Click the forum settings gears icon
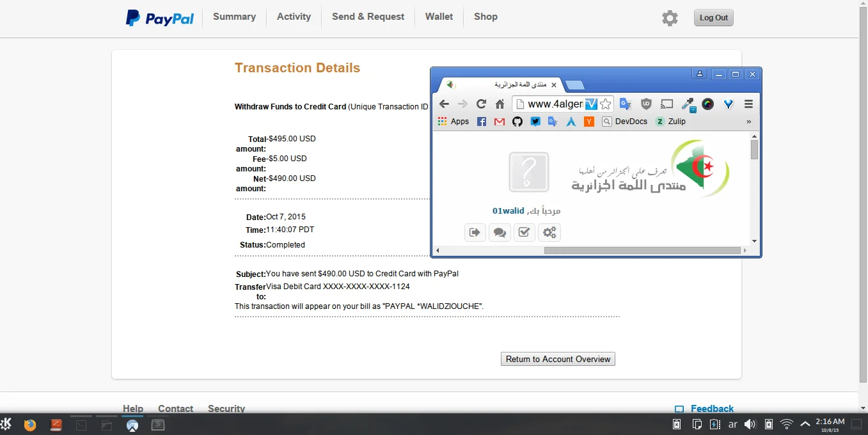This screenshot has width=868, height=435. click(549, 232)
